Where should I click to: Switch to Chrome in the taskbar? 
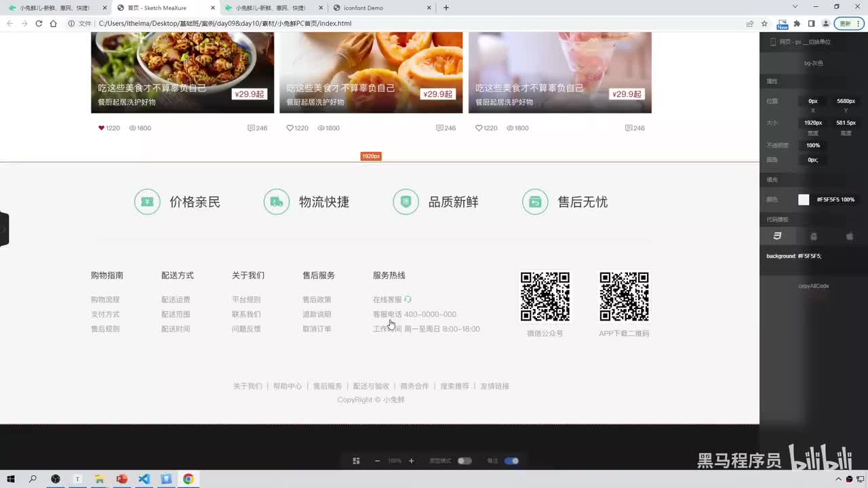coord(188,479)
